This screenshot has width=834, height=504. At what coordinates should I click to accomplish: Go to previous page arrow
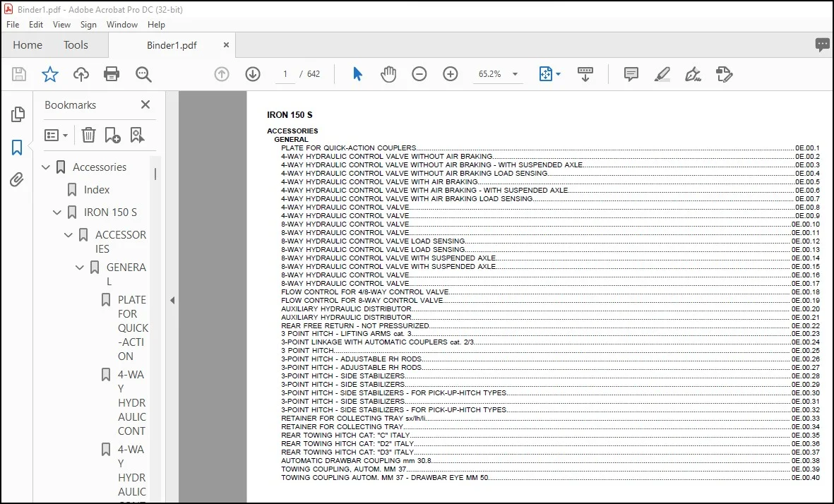[222, 74]
